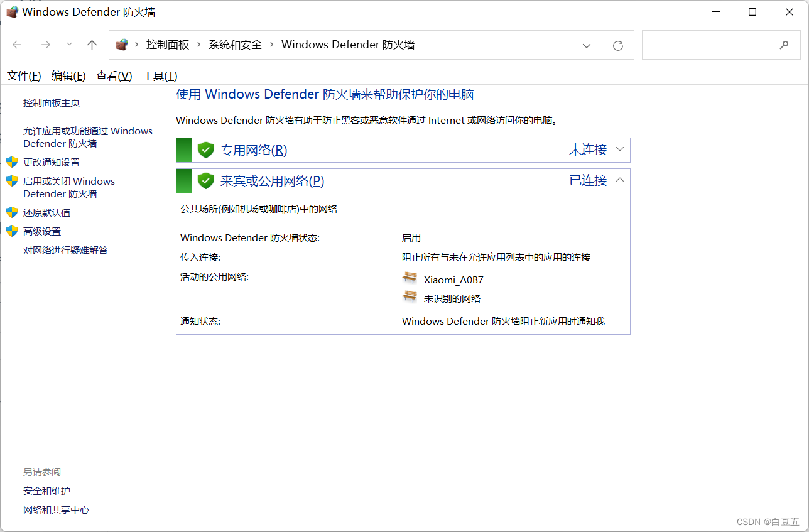Click the shield icon beside 更改通知设置
This screenshot has height=532, width=809.
pos(12,162)
